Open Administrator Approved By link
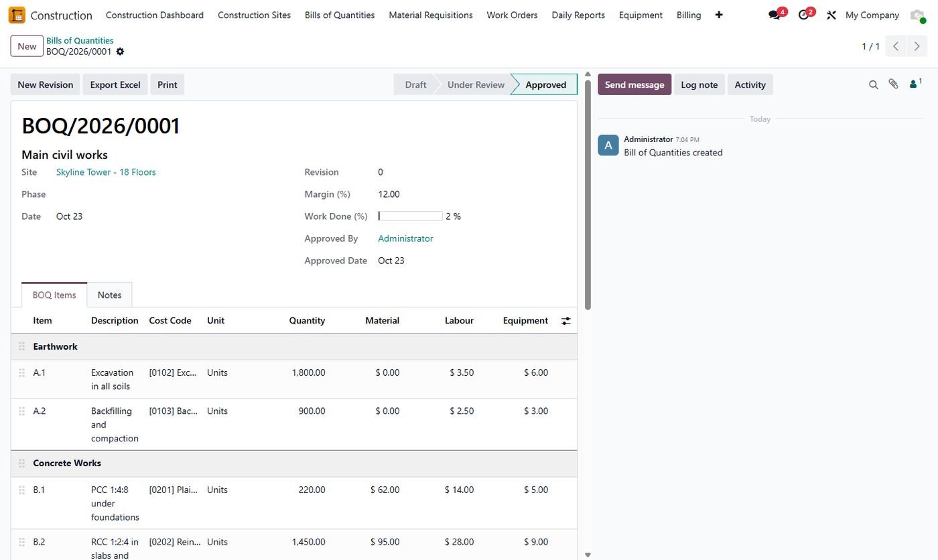The image size is (938, 560). [405, 238]
